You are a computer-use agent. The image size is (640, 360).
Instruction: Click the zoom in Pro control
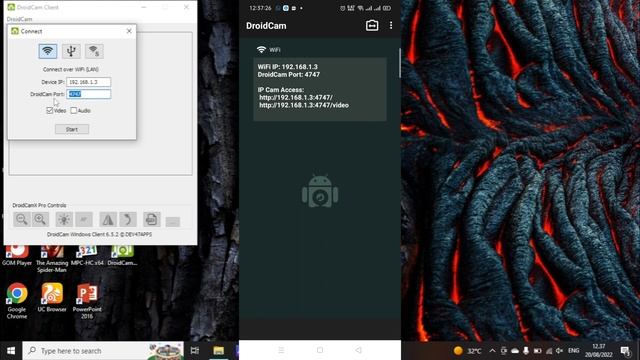40,219
